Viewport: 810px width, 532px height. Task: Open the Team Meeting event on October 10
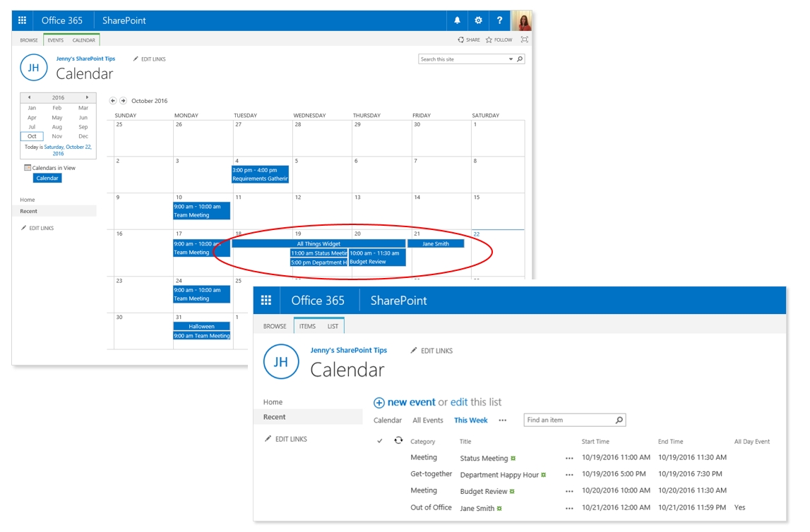point(201,210)
